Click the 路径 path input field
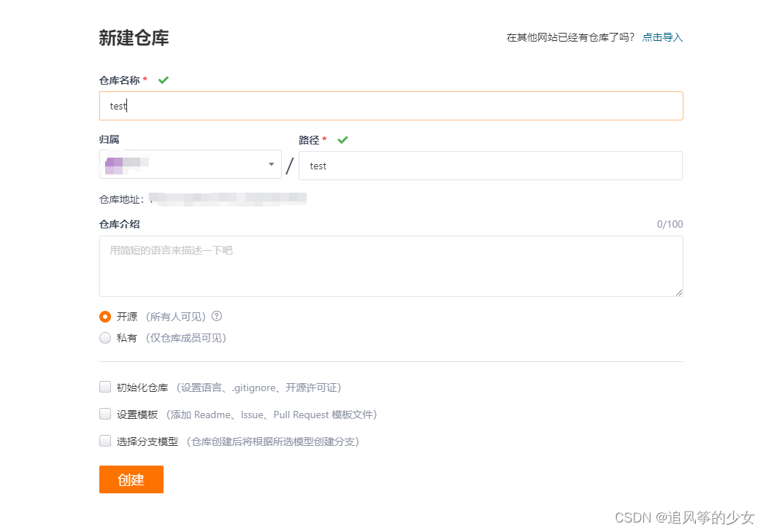This screenshot has width=766, height=532. click(x=491, y=166)
